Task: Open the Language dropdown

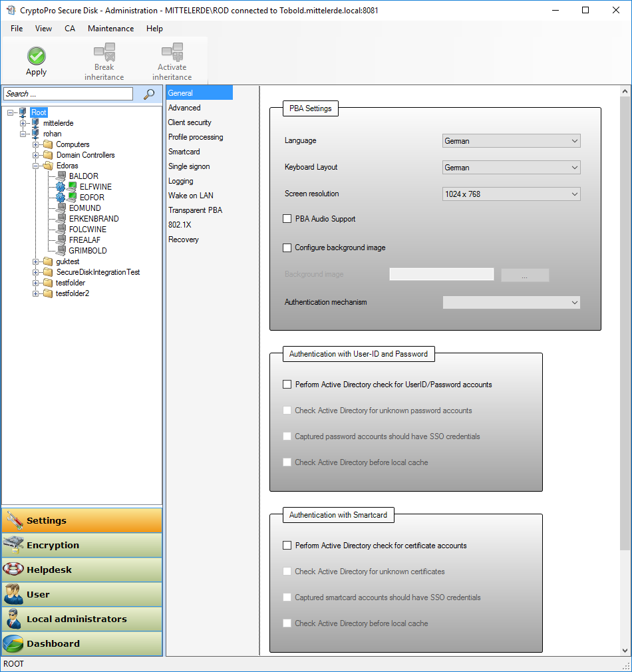Action: [511, 141]
